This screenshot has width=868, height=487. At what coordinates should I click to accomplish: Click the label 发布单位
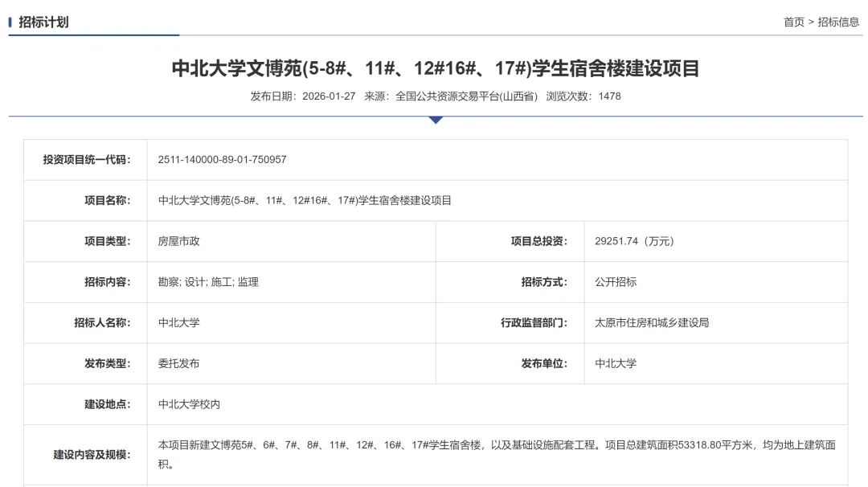pos(544,363)
